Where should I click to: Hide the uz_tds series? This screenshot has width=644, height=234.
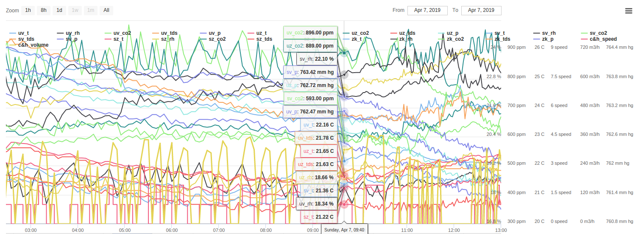(402, 33)
